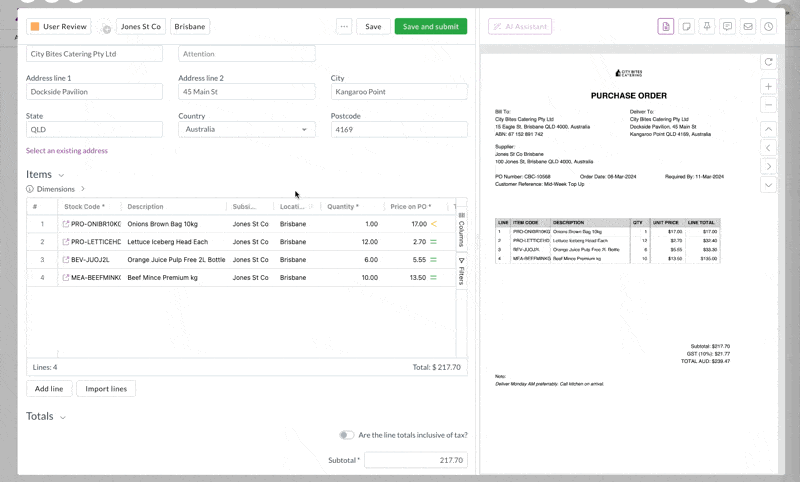Image resolution: width=800 pixels, height=482 pixels.
Task: Open the Filters side panel
Action: coord(461,271)
